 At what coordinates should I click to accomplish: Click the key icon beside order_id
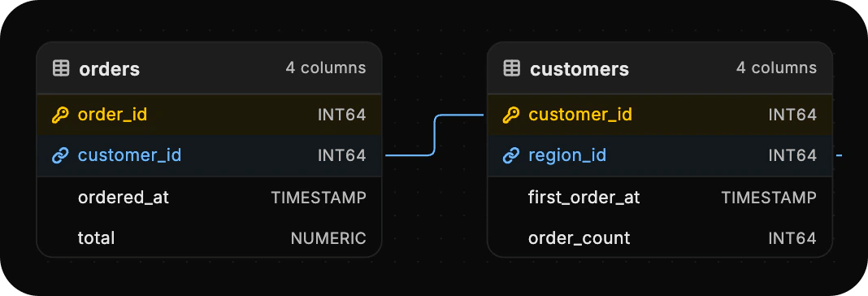(x=60, y=115)
